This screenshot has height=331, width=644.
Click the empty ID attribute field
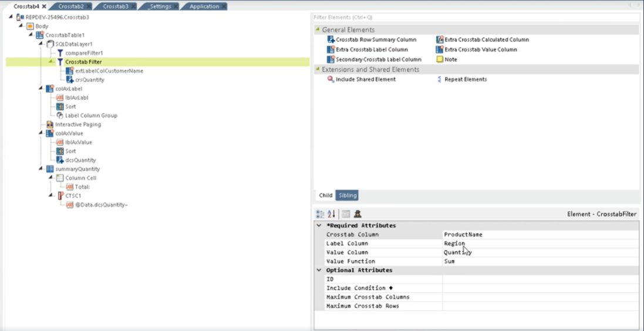point(541,279)
